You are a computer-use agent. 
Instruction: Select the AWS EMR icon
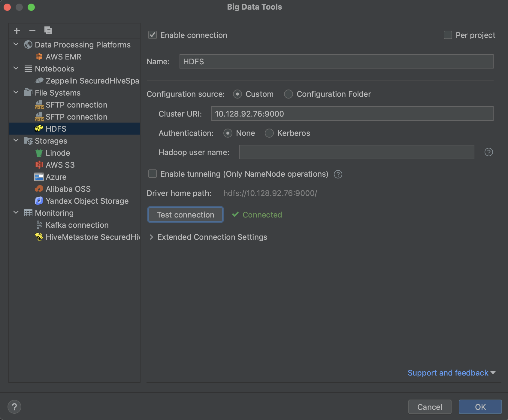39,56
